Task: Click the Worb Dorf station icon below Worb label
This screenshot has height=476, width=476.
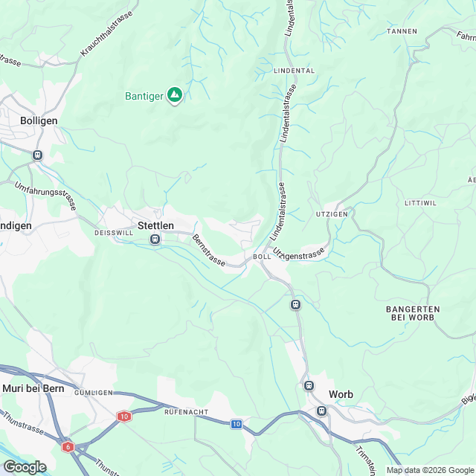Action: click(321, 411)
